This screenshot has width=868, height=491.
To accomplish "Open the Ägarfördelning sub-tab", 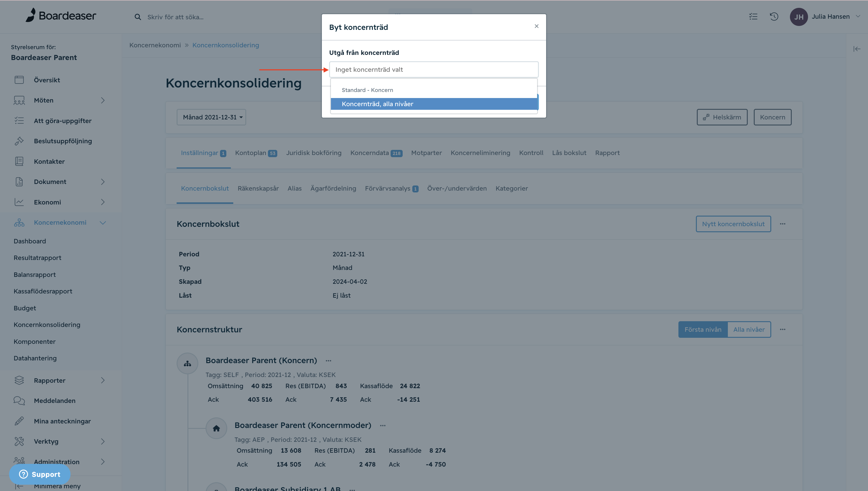I will [333, 188].
